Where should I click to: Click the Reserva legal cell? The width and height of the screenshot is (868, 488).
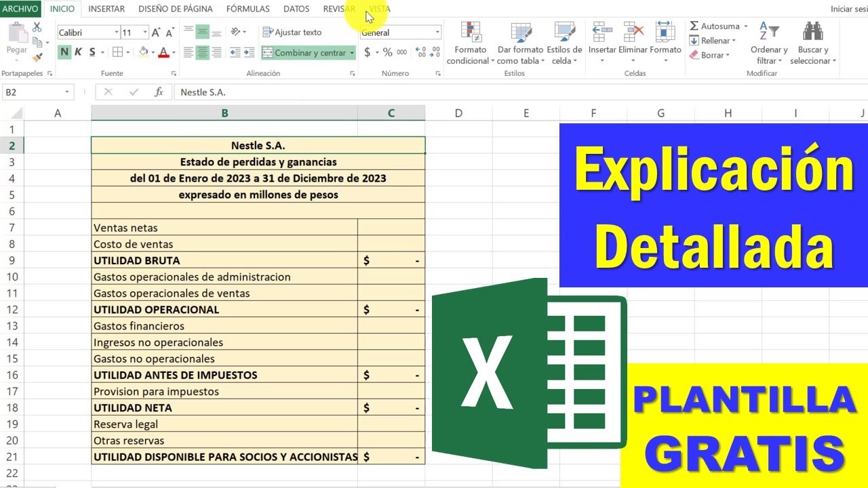click(224, 424)
